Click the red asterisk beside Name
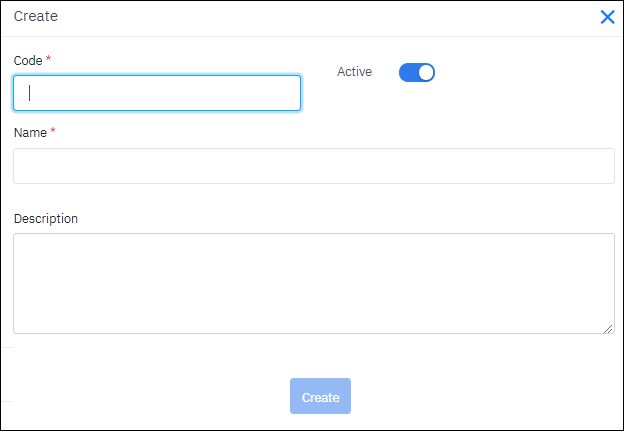 (53, 132)
